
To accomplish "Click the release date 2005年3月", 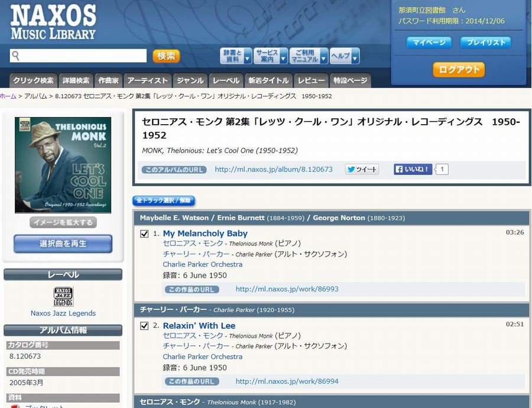I will (x=27, y=383).
